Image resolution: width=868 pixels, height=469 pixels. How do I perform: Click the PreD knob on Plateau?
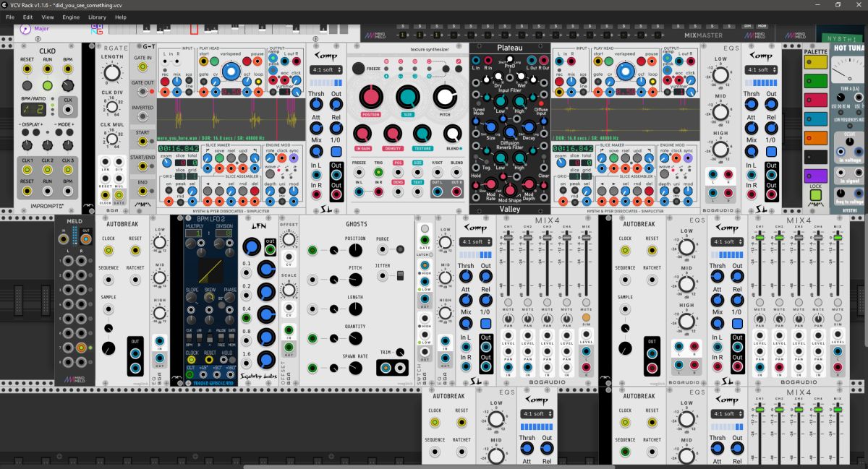point(509,59)
